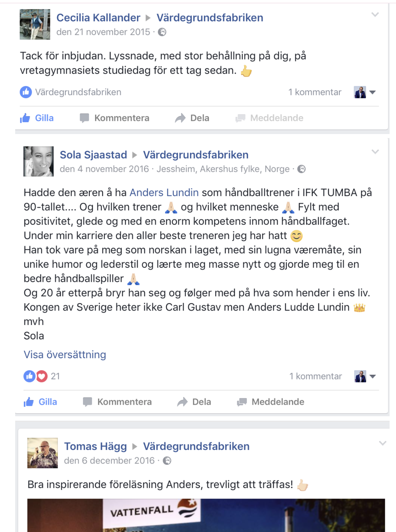Open reactions list with 21 likes

pyautogui.click(x=41, y=376)
